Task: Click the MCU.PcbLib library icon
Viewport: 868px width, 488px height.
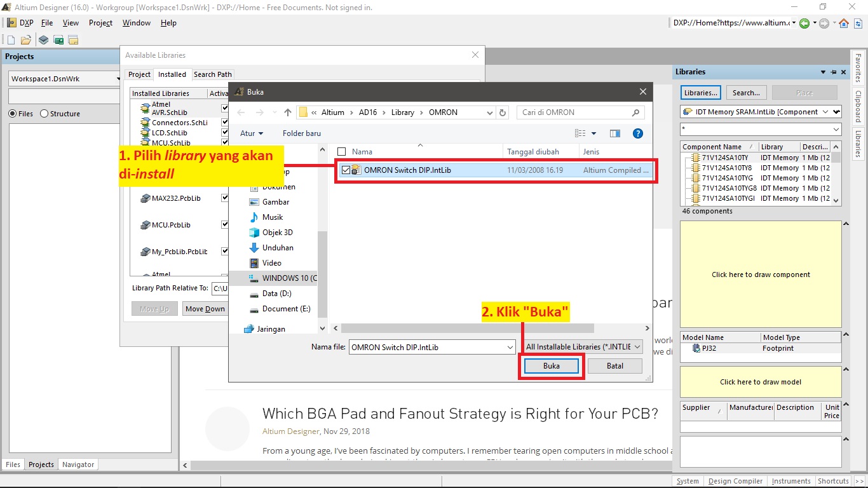Action: [145, 225]
